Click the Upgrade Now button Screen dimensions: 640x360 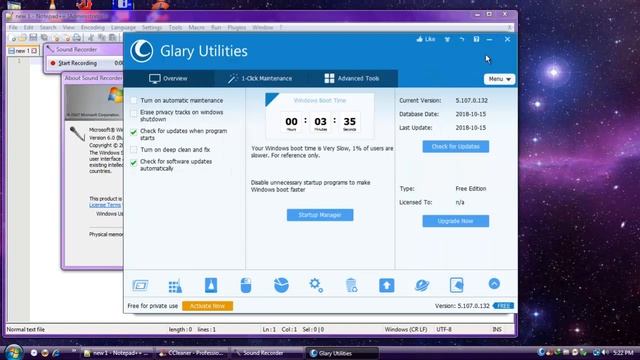click(456, 221)
